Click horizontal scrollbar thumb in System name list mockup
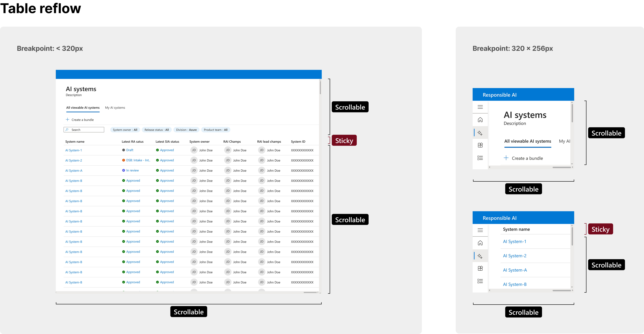The image size is (644, 334). 561,291
